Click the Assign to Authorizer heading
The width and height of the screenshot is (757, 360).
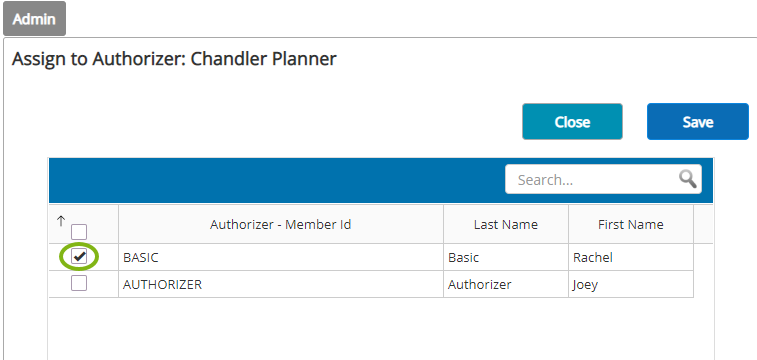pyautogui.click(x=174, y=59)
